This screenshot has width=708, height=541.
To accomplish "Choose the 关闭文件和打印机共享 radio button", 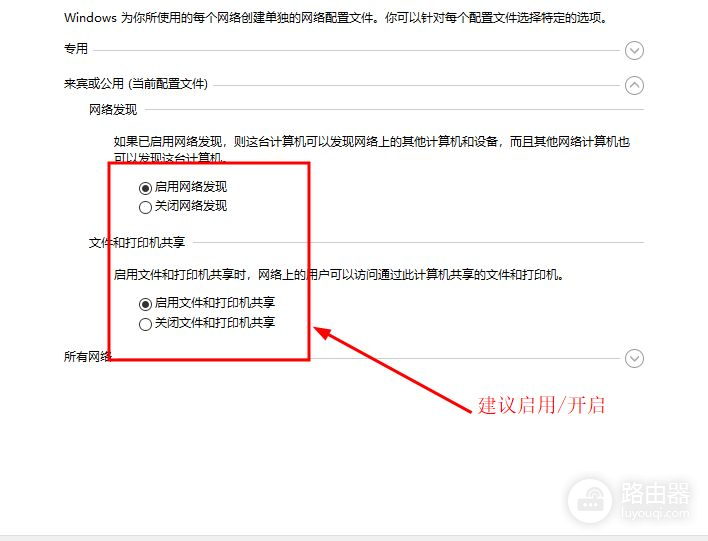I will 145,324.
